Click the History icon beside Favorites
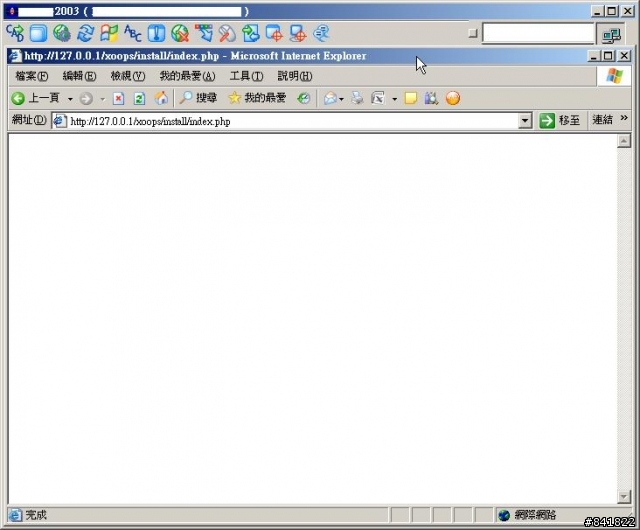Image resolution: width=640 pixels, height=530 pixels. (304, 98)
